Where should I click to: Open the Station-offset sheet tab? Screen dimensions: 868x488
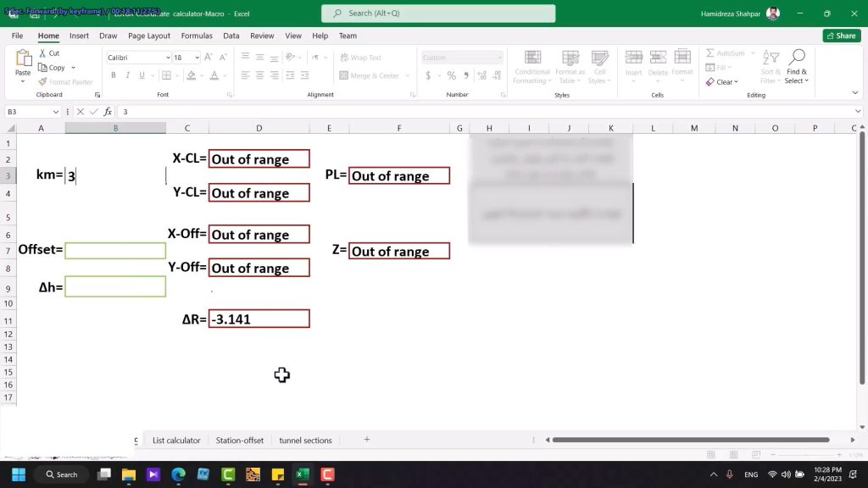pyautogui.click(x=239, y=440)
